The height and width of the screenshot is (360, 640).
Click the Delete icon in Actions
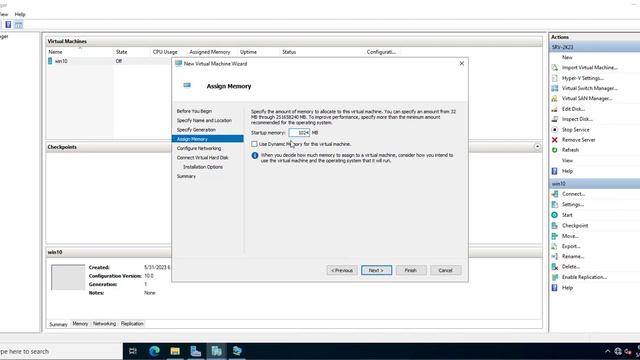pos(554,267)
